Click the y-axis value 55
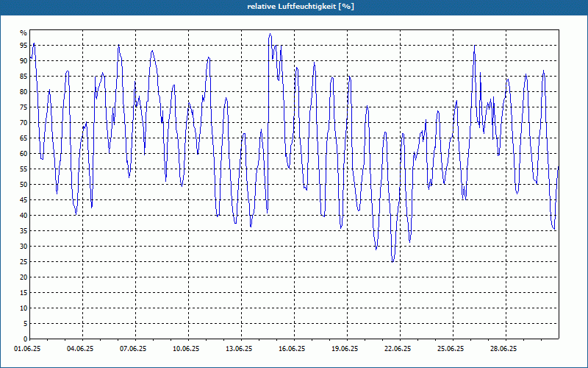This screenshot has width=588, height=368. point(24,169)
